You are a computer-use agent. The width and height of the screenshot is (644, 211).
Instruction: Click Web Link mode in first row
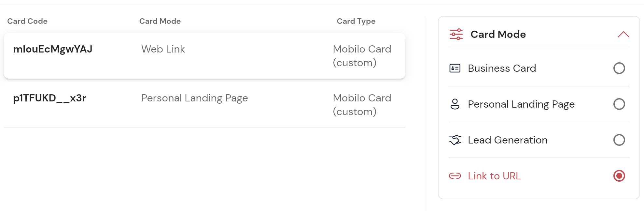[163, 49]
